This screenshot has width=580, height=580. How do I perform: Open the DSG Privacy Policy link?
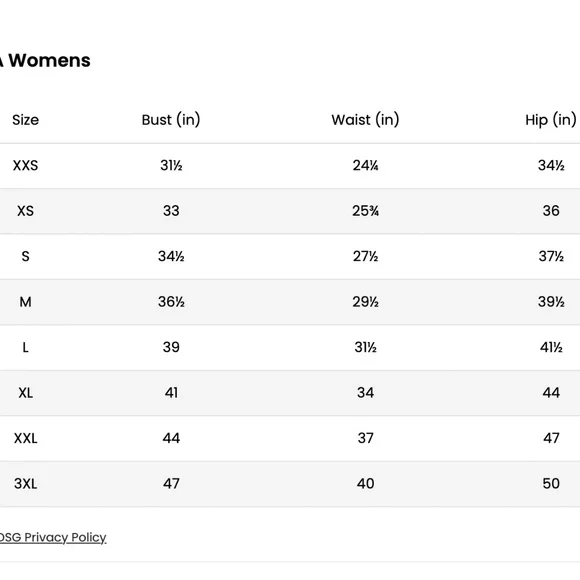point(53,537)
